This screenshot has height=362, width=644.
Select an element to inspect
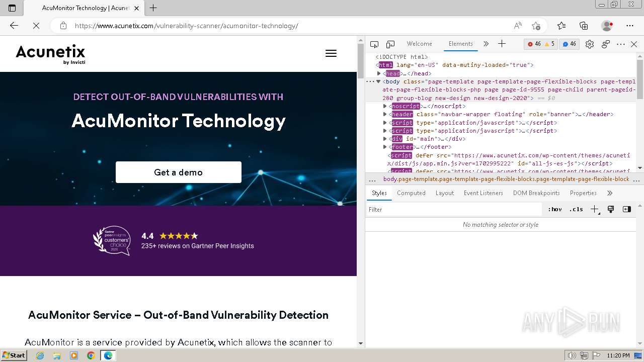point(374,44)
